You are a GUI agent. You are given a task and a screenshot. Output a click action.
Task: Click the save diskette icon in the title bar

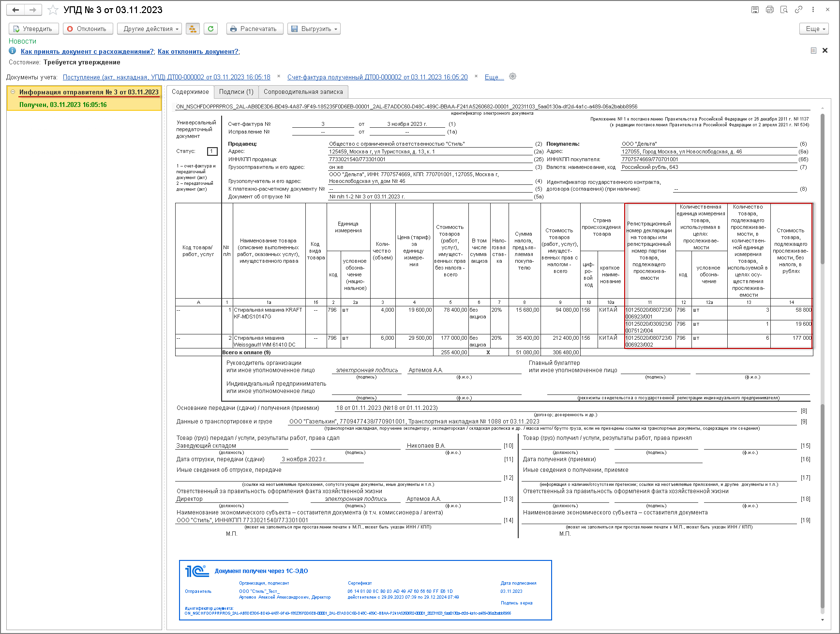[755, 10]
